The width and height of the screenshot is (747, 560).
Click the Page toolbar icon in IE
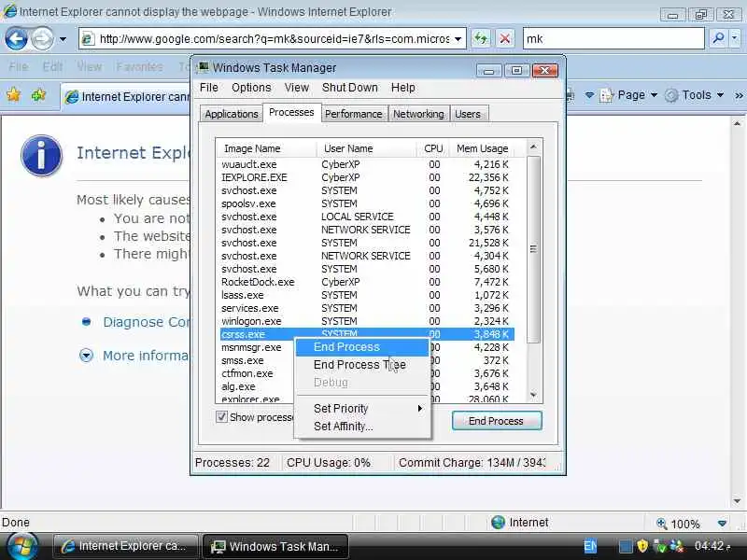pos(606,95)
